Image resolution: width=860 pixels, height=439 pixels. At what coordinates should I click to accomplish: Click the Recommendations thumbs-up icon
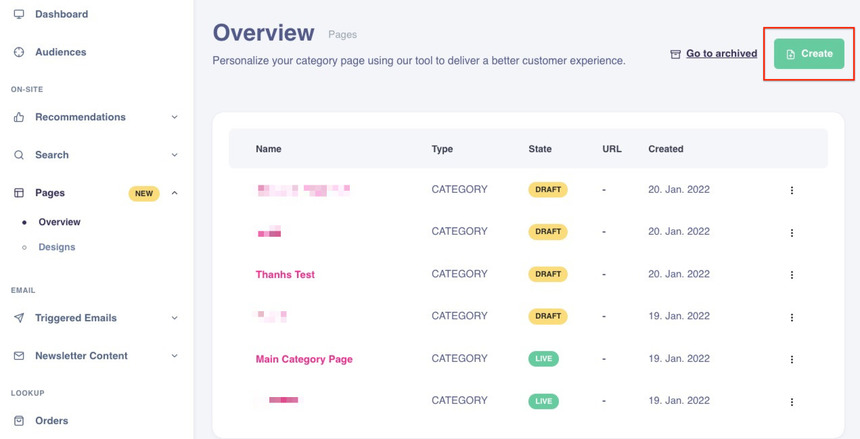(19, 117)
